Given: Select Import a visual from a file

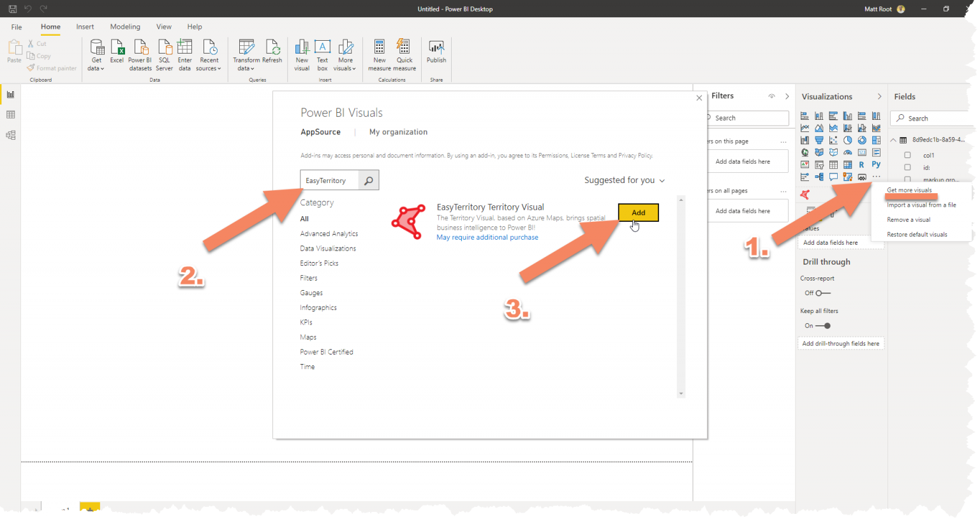Looking at the screenshot, I should coord(921,205).
